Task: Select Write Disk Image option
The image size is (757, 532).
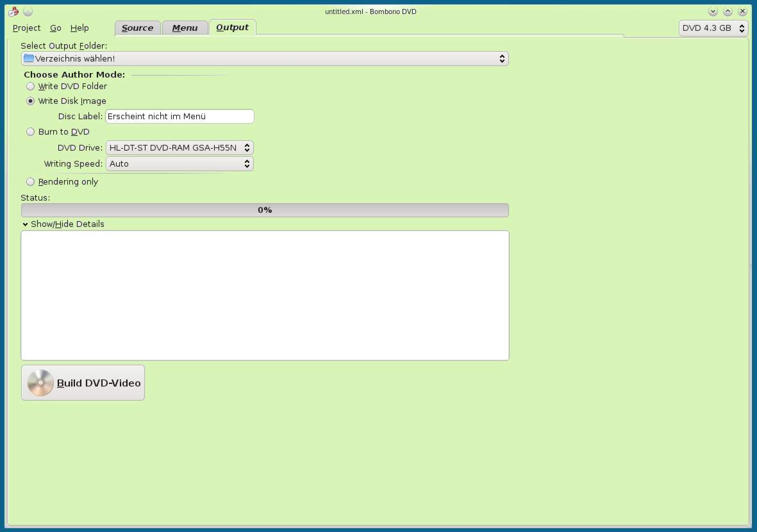Action: pyautogui.click(x=30, y=101)
